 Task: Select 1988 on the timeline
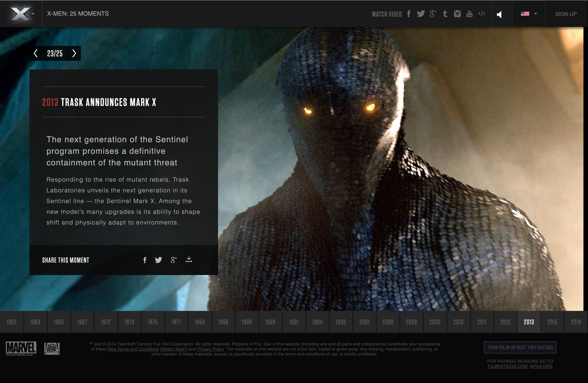tap(247, 322)
